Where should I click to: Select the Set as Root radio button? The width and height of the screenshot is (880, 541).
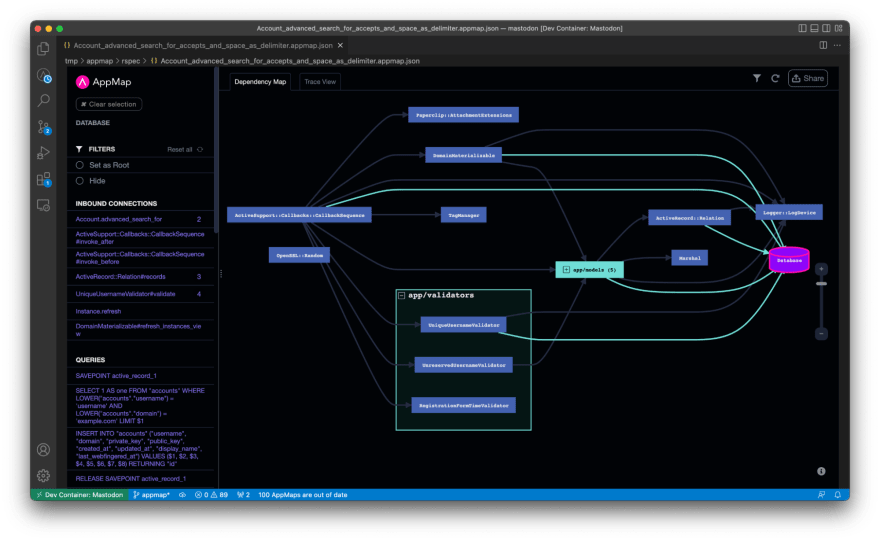tap(80, 165)
